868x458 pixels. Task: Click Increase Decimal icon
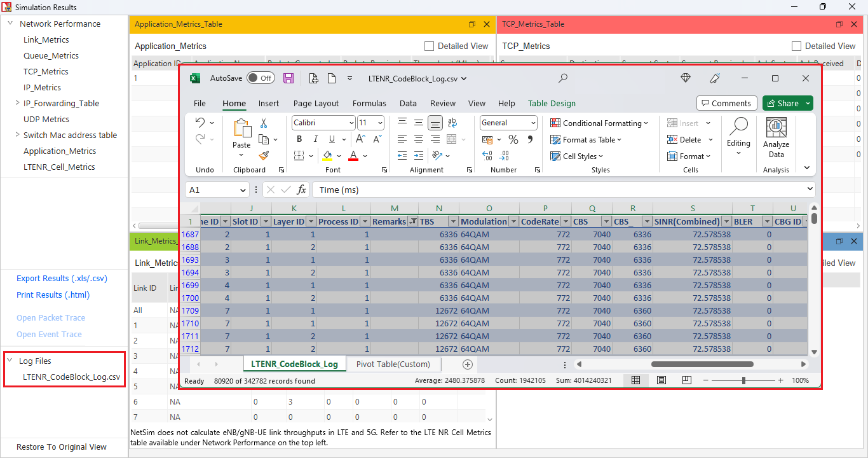pos(487,156)
